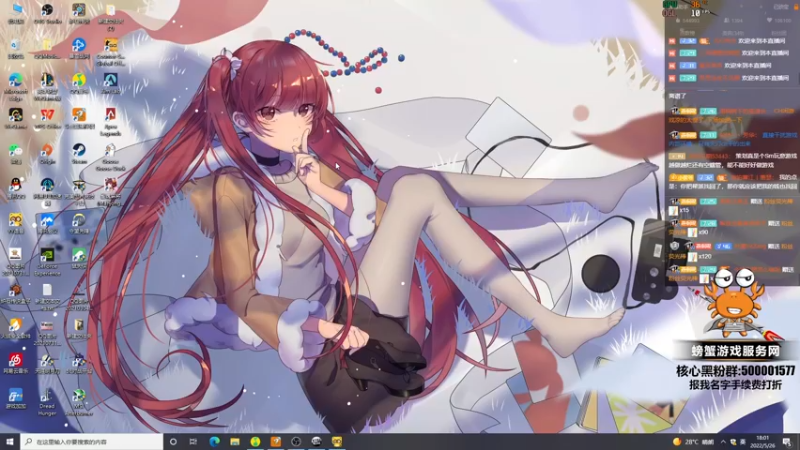Screen dimensions: 800x450
Task: Open the clock showing 18:01 on taskbar
Action: click(x=762, y=441)
